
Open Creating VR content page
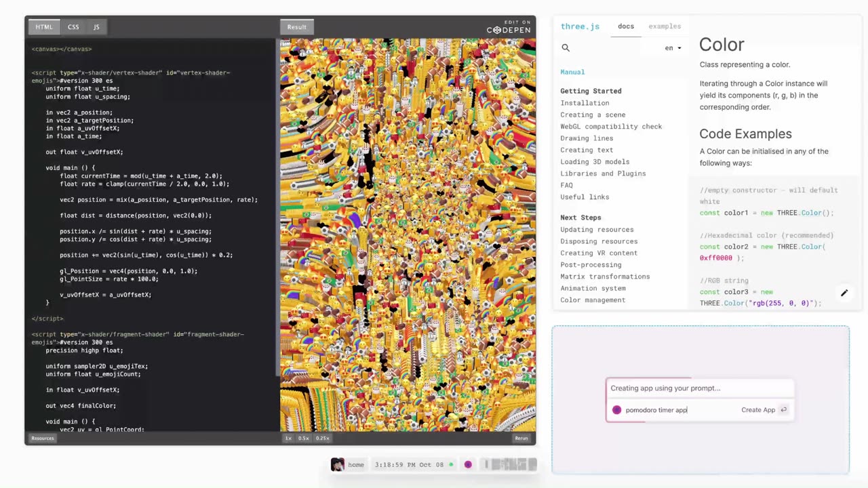[x=599, y=253]
